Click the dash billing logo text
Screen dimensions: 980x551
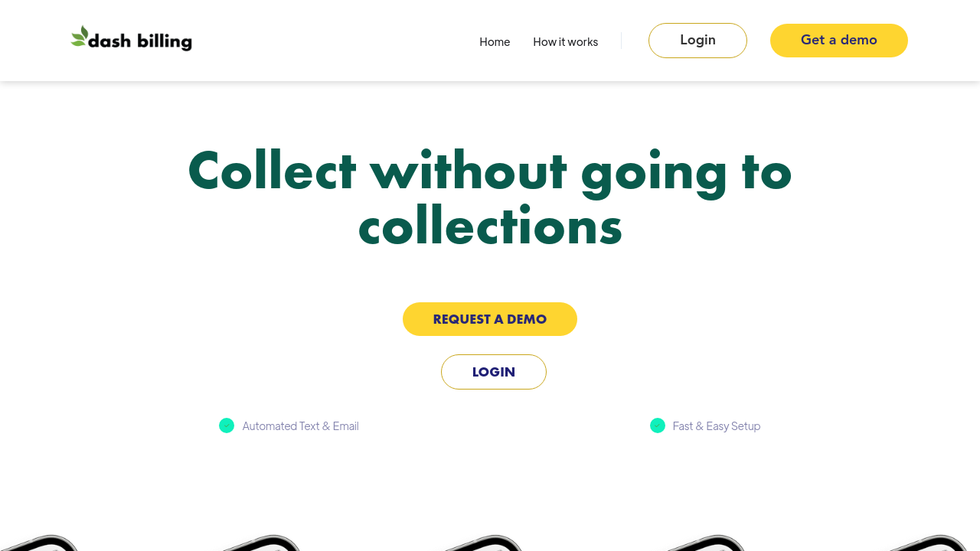(x=140, y=41)
